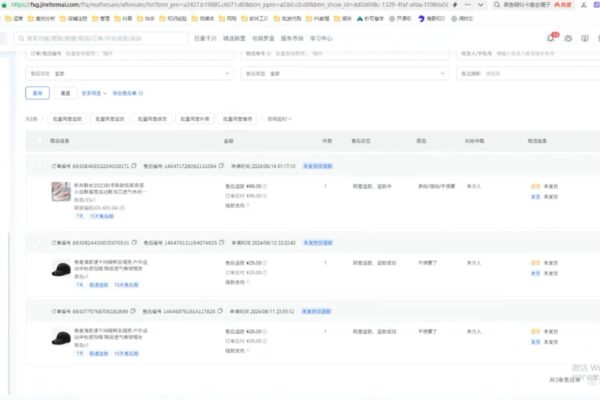This screenshot has width=600, height=400.
Task: Click the info icon beside first refund amount
Action: [x=265, y=186]
